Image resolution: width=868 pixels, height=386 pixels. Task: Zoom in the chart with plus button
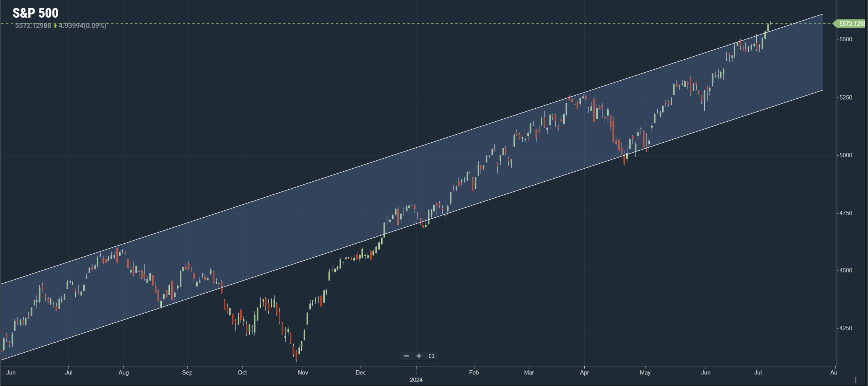tap(419, 356)
